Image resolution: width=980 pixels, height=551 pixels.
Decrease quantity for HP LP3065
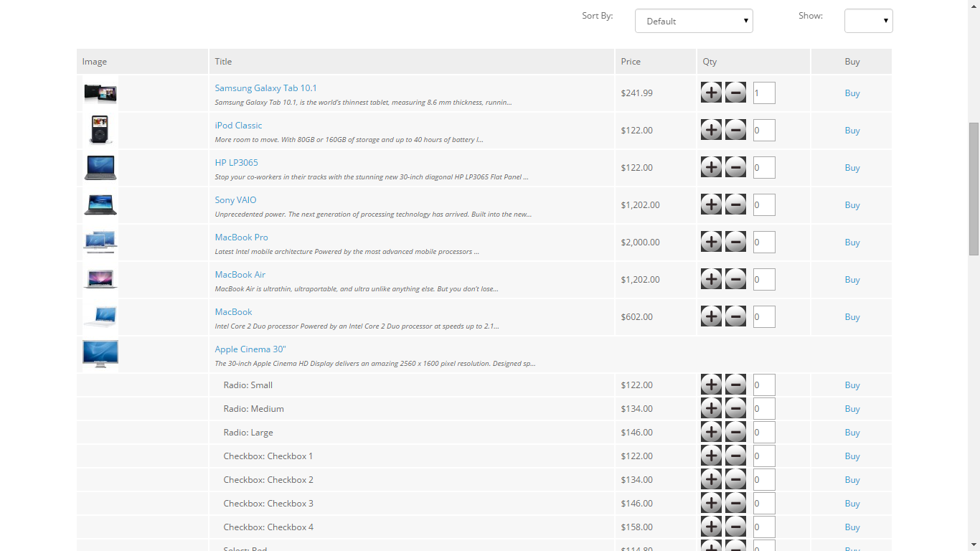click(735, 167)
